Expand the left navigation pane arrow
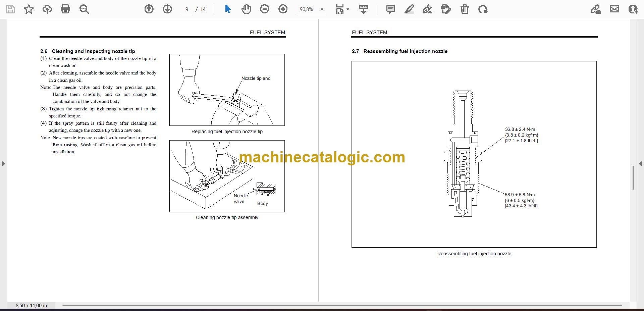This screenshot has height=311, width=644. [x=3, y=164]
